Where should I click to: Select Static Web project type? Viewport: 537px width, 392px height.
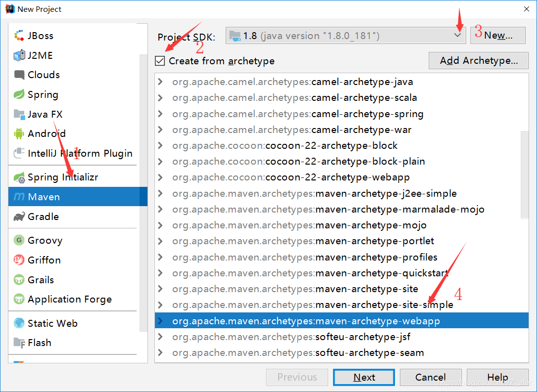pyautogui.click(x=74, y=323)
